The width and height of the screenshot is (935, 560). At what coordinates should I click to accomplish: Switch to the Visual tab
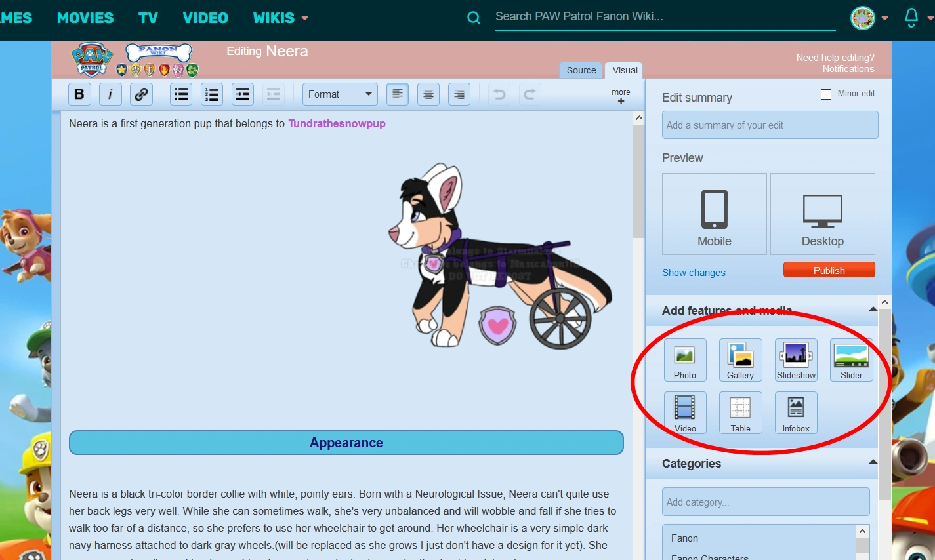(x=625, y=70)
